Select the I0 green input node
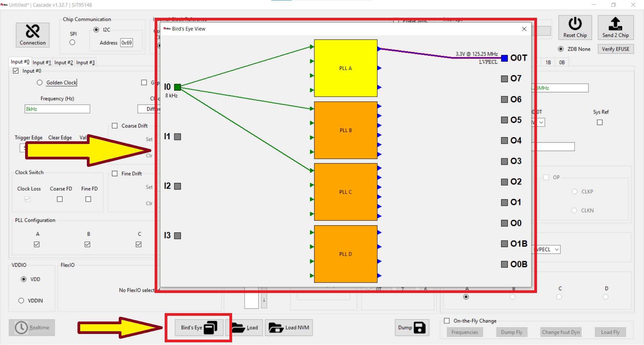This screenshot has width=644, height=345. (177, 87)
